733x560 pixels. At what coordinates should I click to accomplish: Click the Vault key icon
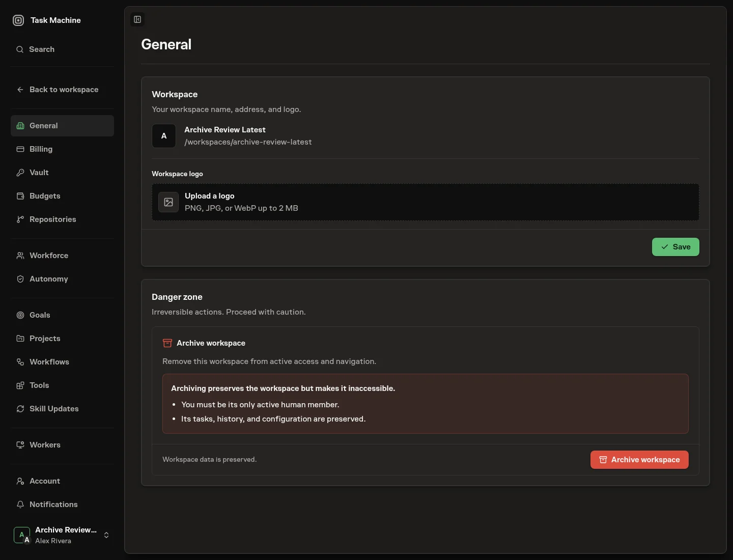pyautogui.click(x=20, y=173)
